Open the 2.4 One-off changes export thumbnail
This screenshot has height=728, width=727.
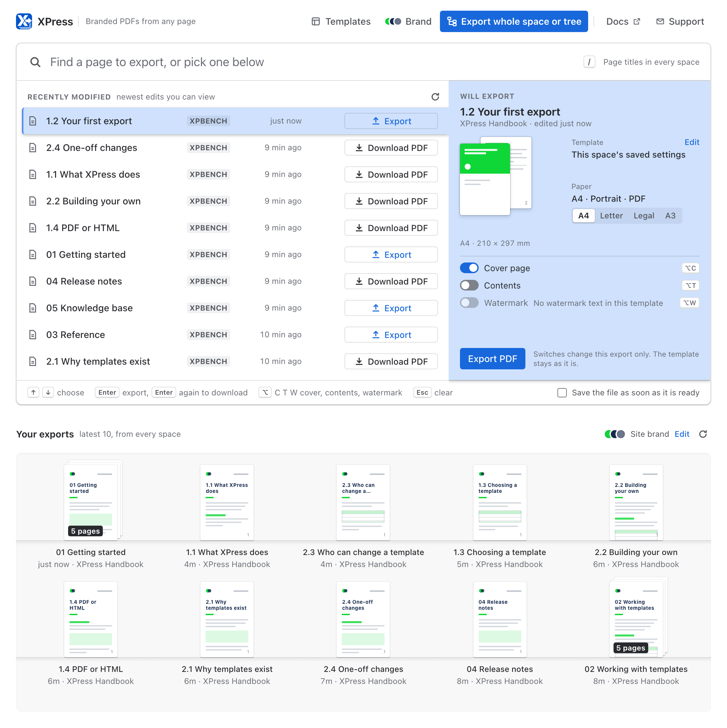tap(363, 619)
